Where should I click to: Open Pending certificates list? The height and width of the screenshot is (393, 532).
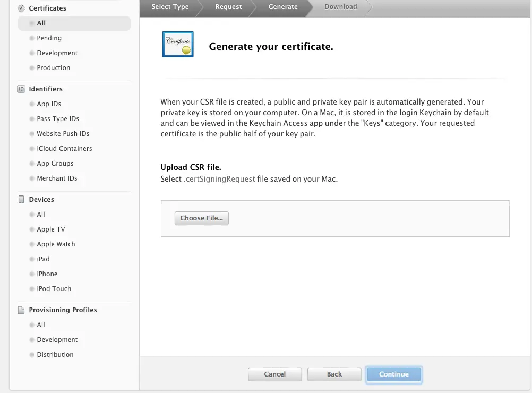click(49, 38)
